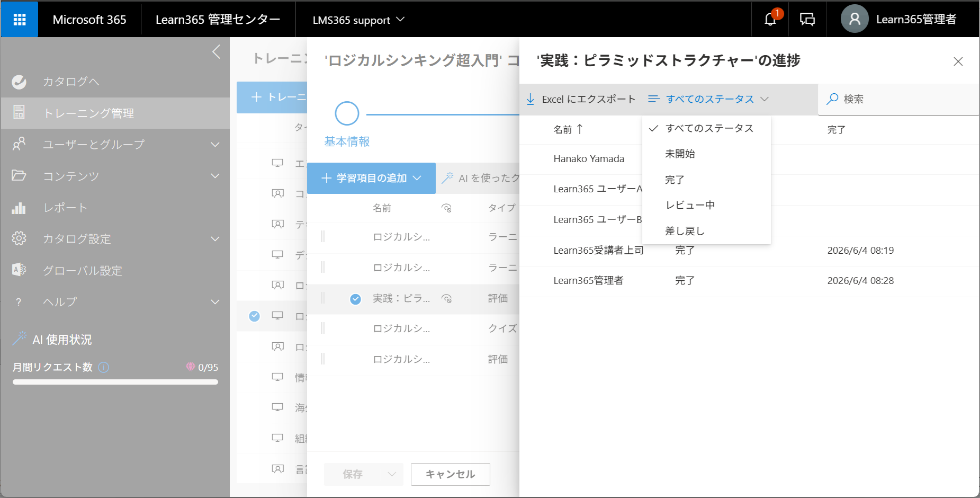Click the eye icon in the column header
The image size is (980, 498).
pos(446,208)
